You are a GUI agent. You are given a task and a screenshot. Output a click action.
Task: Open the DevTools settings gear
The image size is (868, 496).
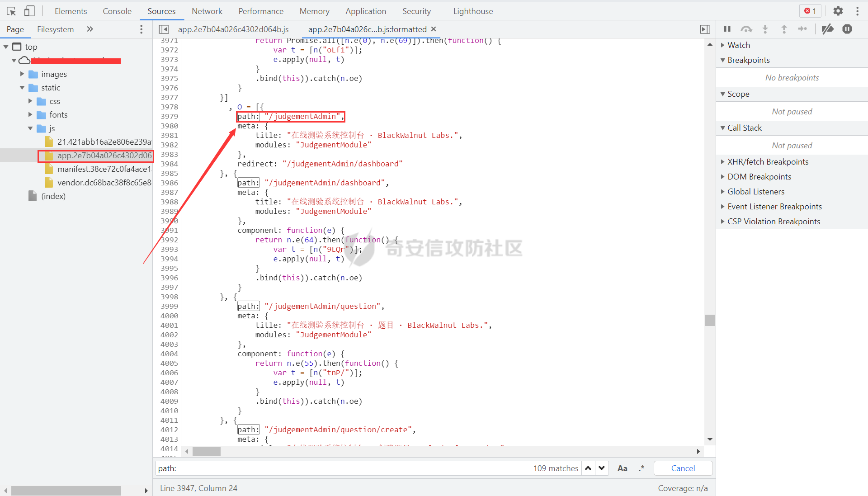tap(838, 11)
